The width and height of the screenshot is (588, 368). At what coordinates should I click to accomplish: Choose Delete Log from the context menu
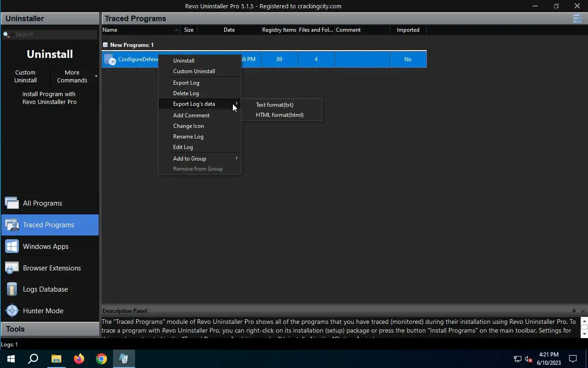click(x=200, y=93)
